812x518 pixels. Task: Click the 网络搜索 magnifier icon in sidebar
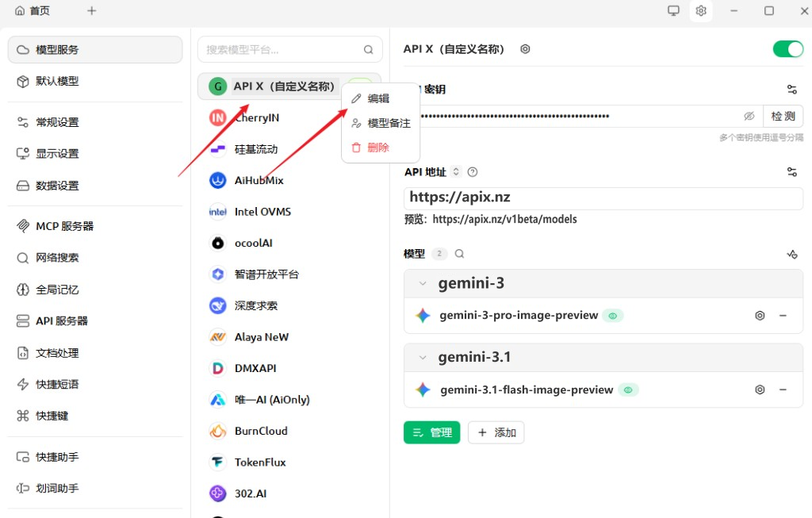(x=23, y=258)
